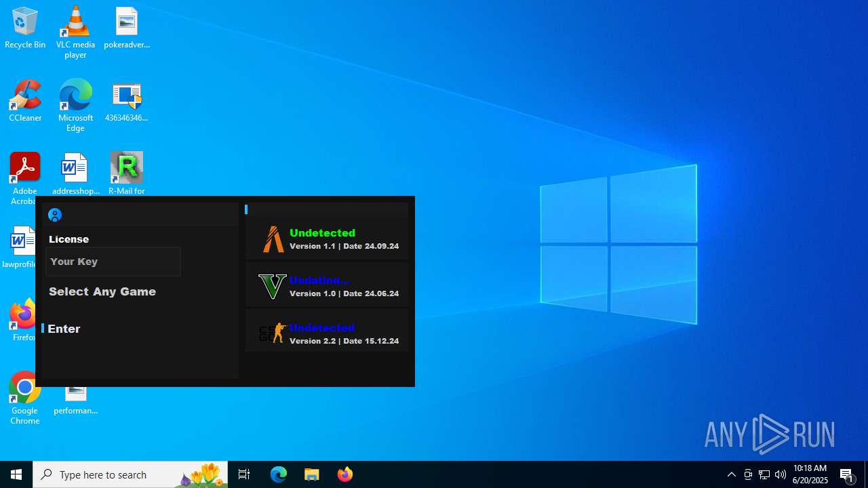Open performan file on desktop

(75, 400)
